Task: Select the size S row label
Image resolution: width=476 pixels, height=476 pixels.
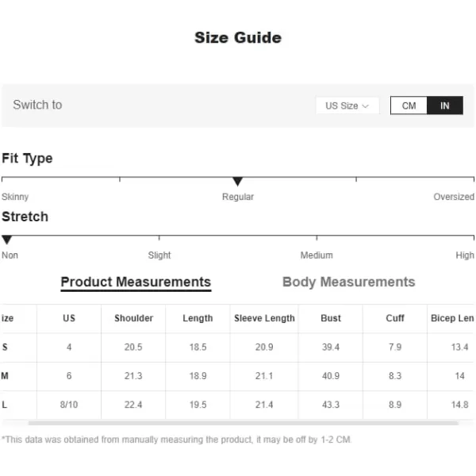Action: click(5, 347)
